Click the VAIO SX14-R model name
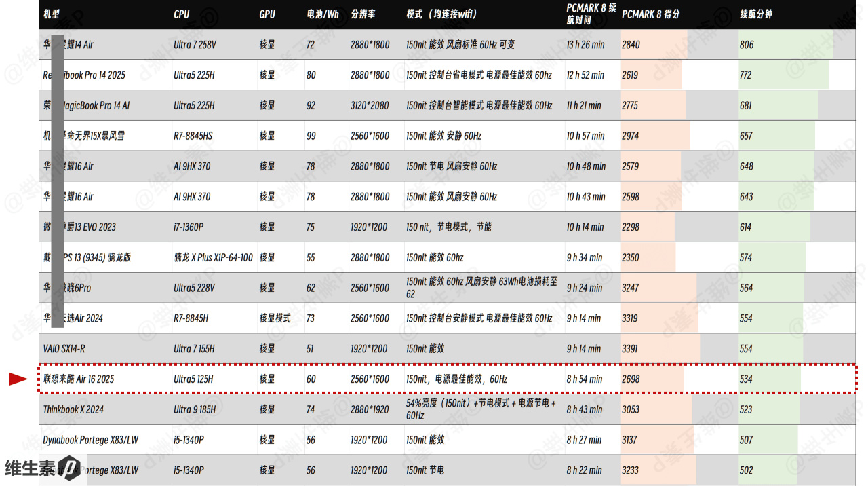This screenshot has width=868, height=486. click(x=64, y=348)
